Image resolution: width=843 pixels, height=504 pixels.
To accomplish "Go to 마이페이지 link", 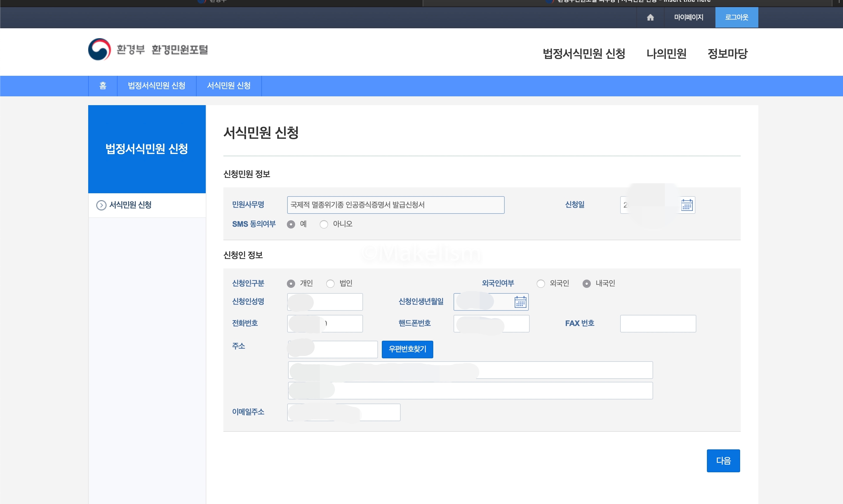I will tap(688, 17).
